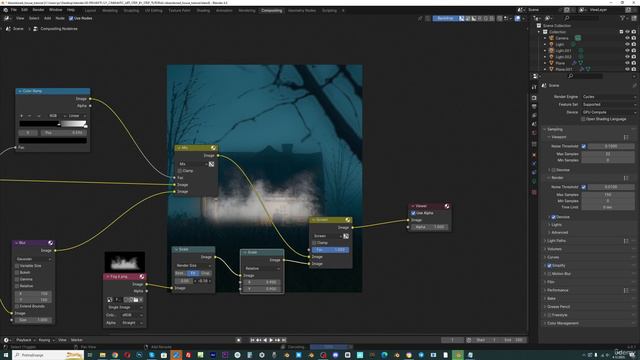640x360 pixels.
Task: Expand the Performance panel
Action: pyautogui.click(x=558, y=290)
